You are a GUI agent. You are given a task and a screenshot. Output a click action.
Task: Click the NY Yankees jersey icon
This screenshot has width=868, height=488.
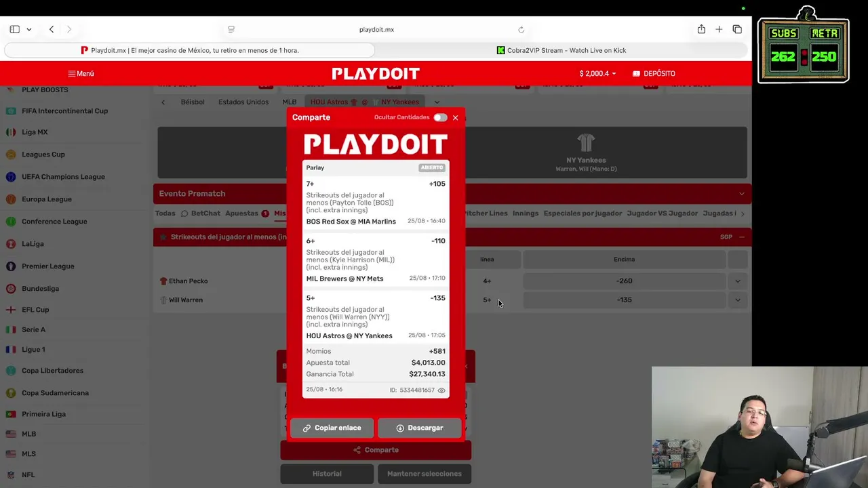586,143
